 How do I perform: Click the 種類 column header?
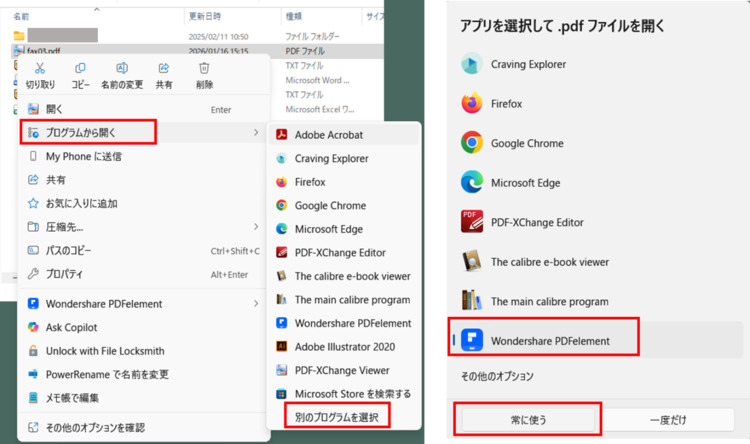293,16
